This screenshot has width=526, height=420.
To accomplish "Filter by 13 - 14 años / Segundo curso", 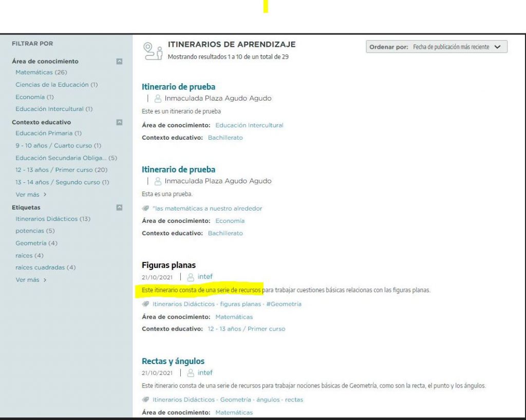I will 62,182.
